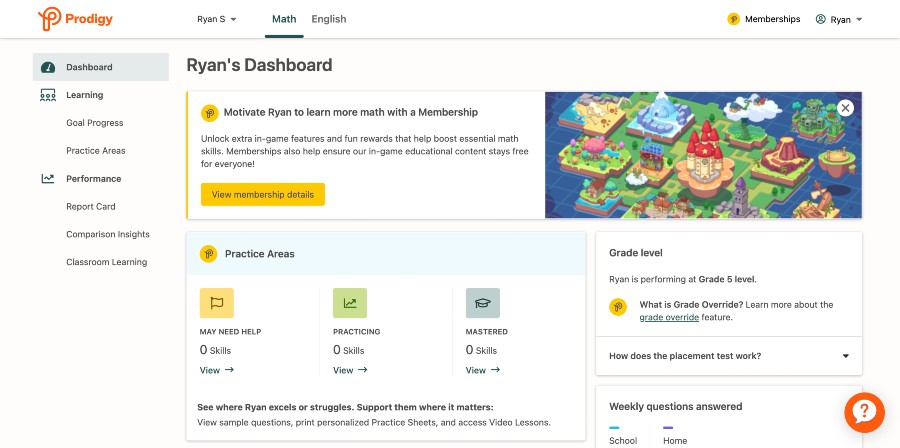Click the May Need Help flag icon
This screenshot has height=448, width=900.
tap(216, 303)
